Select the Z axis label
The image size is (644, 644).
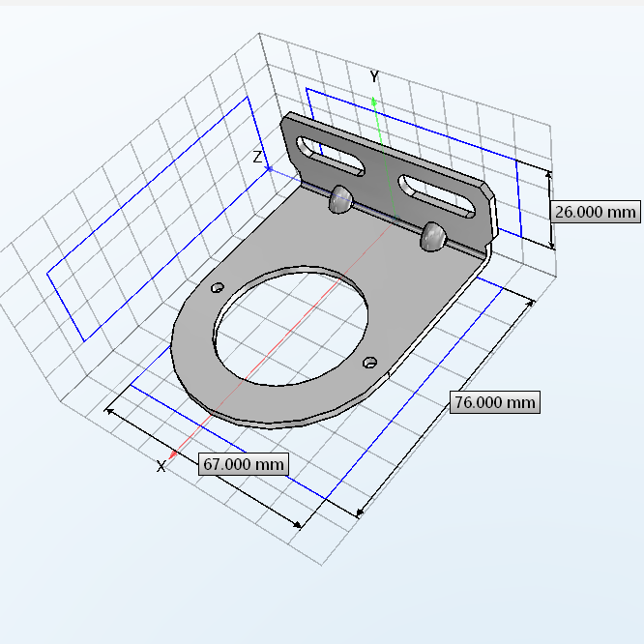(257, 157)
